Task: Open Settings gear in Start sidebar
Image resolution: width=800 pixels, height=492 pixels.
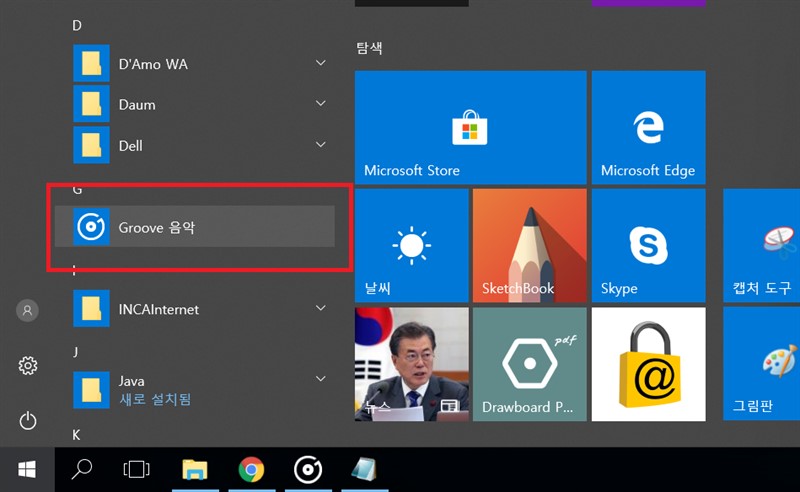Action: coord(28,365)
